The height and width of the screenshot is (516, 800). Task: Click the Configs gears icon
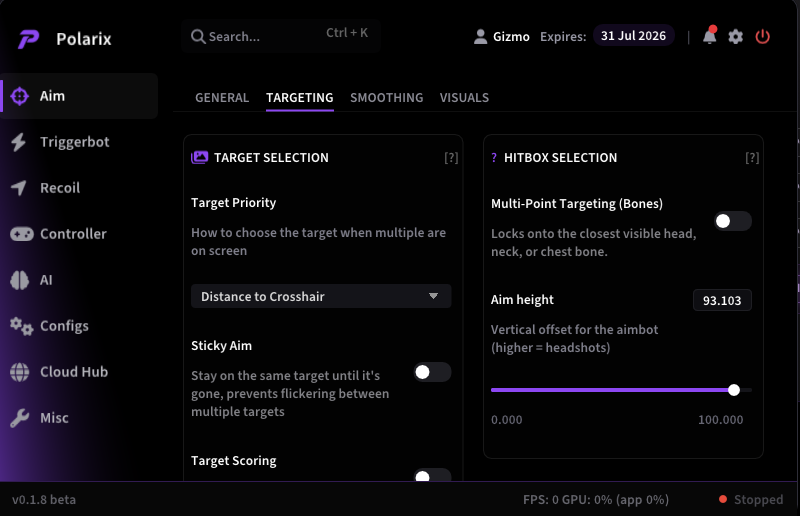click(x=21, y=326)
